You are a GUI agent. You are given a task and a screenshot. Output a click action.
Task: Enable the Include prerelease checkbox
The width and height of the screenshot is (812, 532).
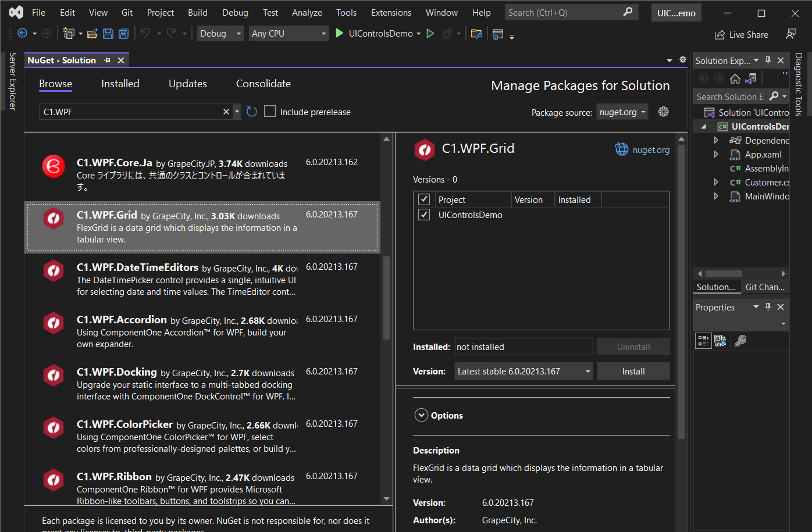click(270, 112)
